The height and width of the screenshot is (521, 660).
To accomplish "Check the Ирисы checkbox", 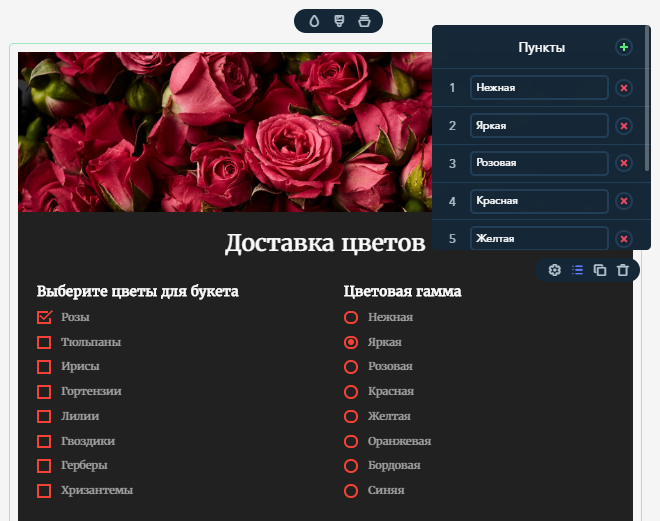I will pos(44,367).
